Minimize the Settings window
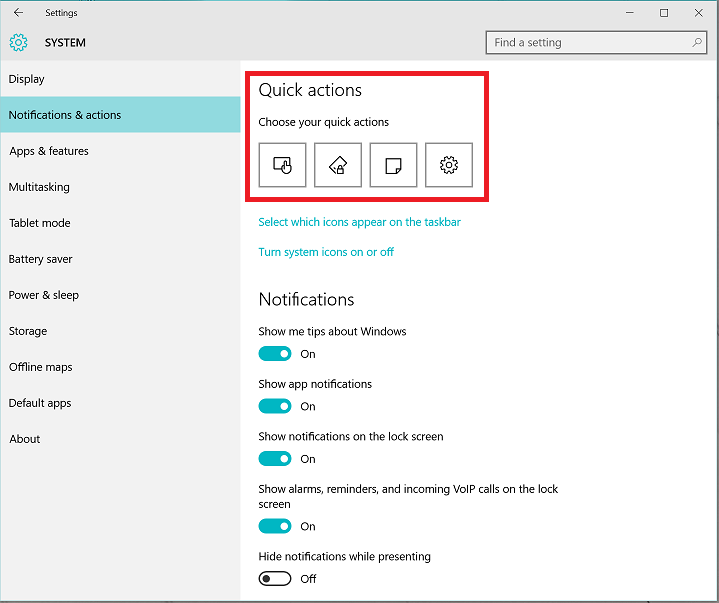This screenshot has height=603, width=719. pyautogui.click(x=630, y=13)
